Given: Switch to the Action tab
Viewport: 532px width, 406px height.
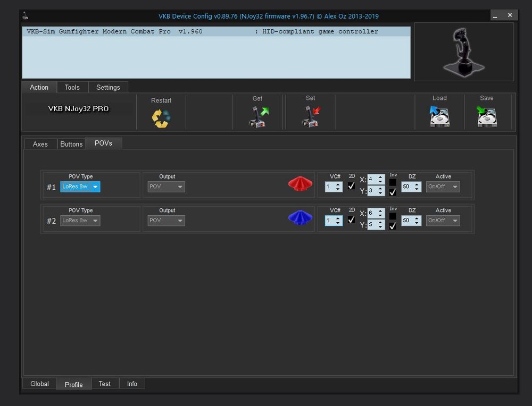Looking at the screenshot, I should coord(39,88).
